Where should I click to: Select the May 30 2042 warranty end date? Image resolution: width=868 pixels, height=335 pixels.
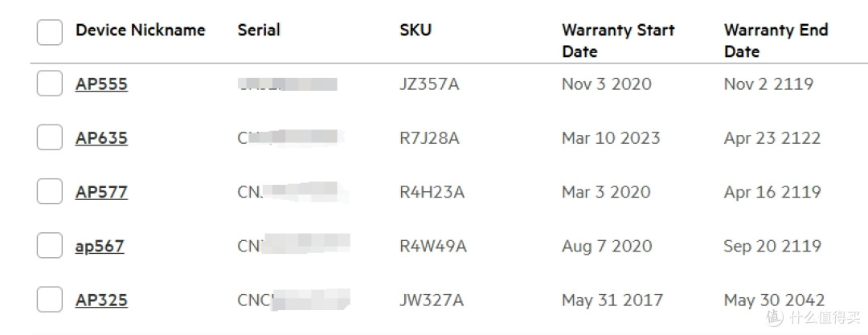point(775,300)
